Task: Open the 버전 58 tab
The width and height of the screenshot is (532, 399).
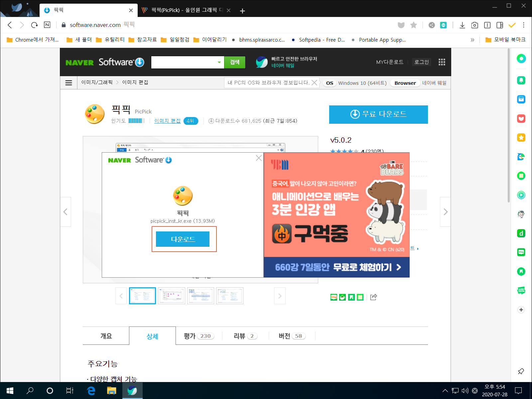Action: pos(292,336)
